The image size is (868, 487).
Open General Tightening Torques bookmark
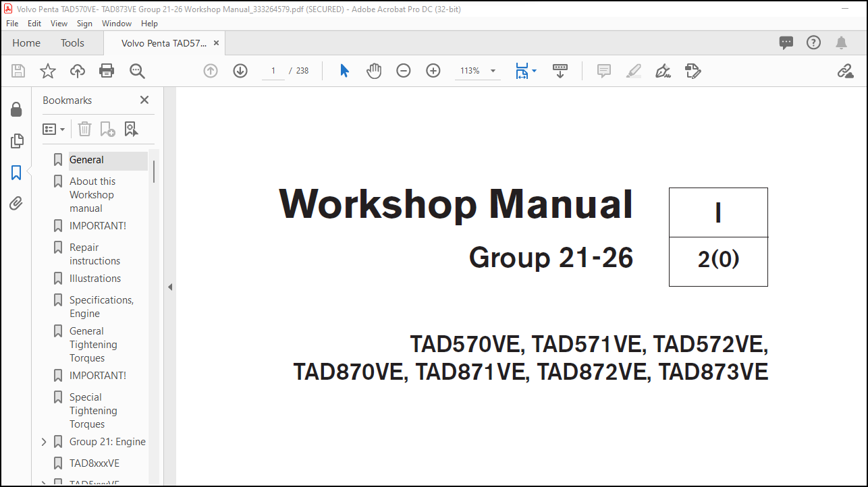(93, 345)
